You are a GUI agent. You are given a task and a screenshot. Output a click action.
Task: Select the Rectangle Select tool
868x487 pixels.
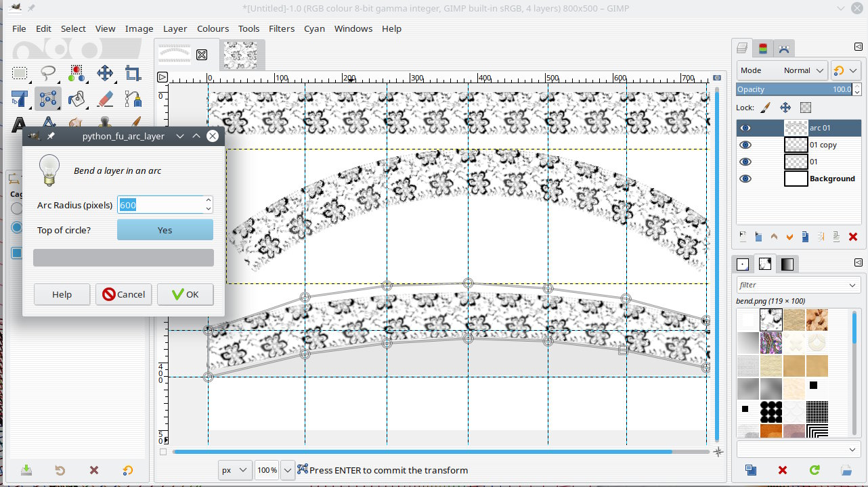(x=20, y=73)
